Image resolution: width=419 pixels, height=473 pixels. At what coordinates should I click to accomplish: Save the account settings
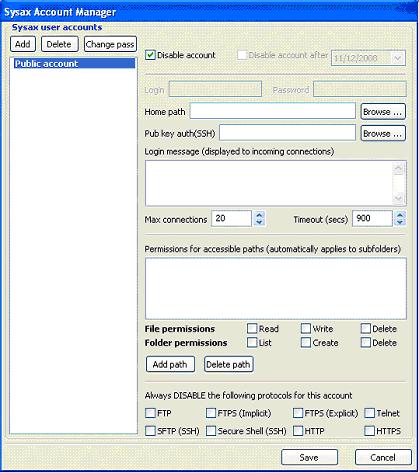309,457
